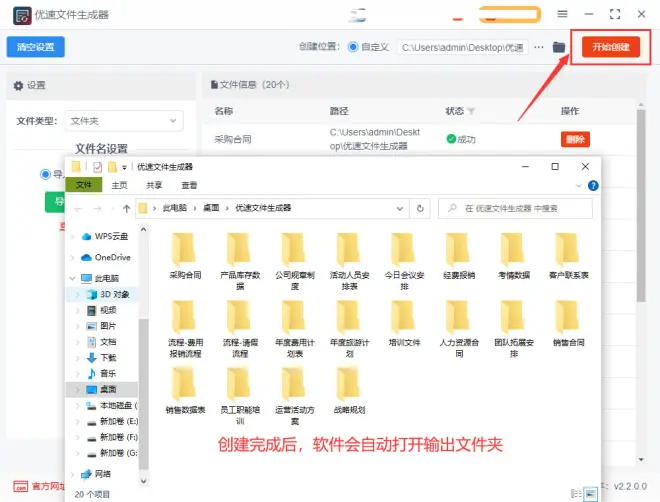This screenshot has width=660, height=502.
Task: Select the 销售数据表 folder
Action: coord(185,390)
